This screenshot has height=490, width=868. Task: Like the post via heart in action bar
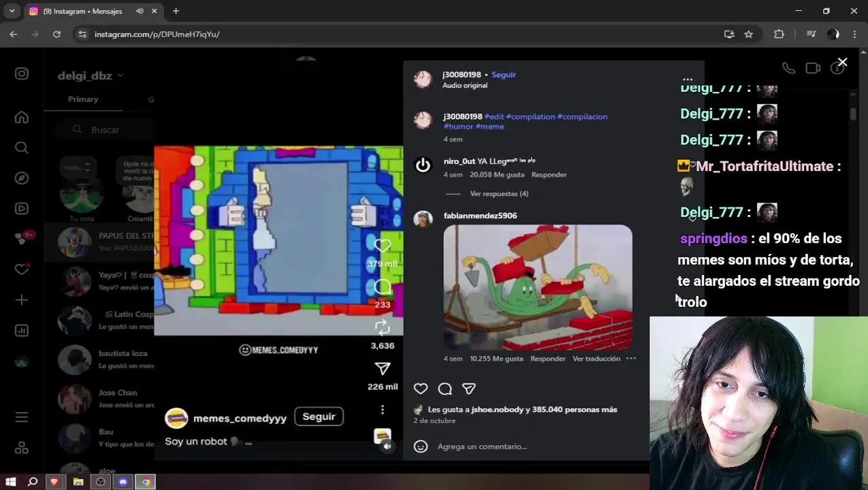coord(421,389)
